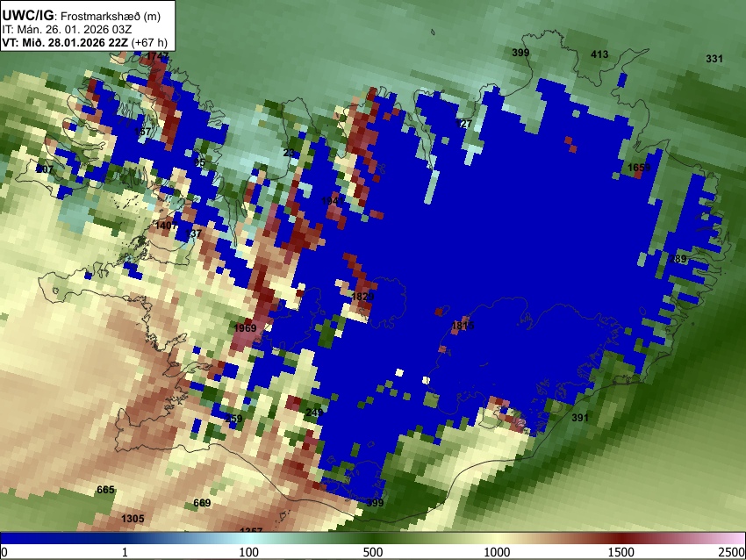Click the 2500 label on the color scale
746x560 pixels.
732,552
